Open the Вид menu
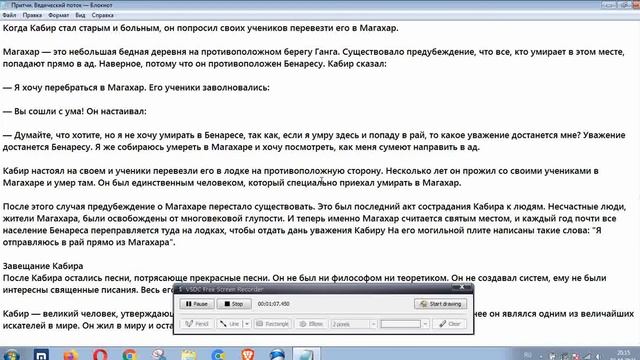Image resolution: width=640 pixels, height=360 pixels. tap(80, 15)
